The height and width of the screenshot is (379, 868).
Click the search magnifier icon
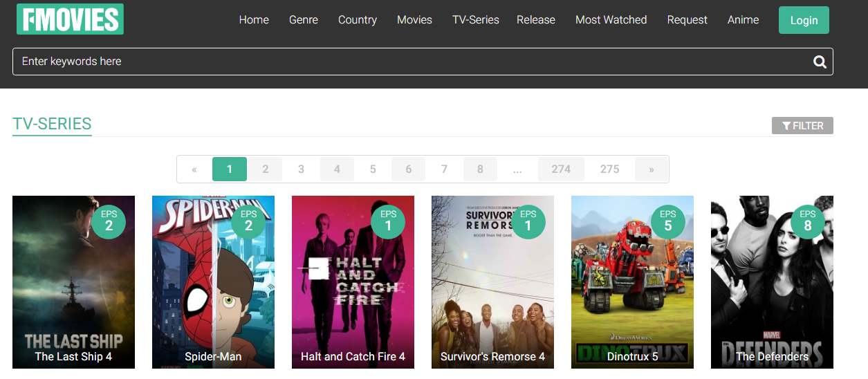(x=820, y=62)
